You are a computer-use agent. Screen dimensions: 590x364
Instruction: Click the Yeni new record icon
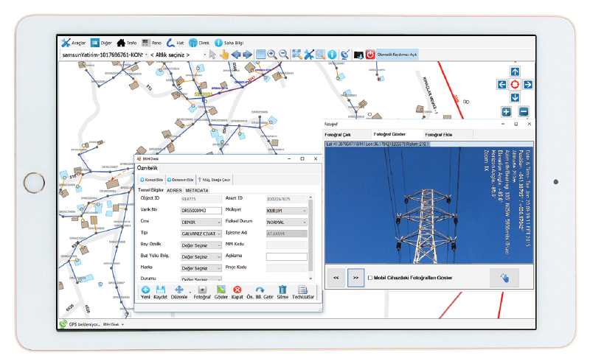(145, 293)
